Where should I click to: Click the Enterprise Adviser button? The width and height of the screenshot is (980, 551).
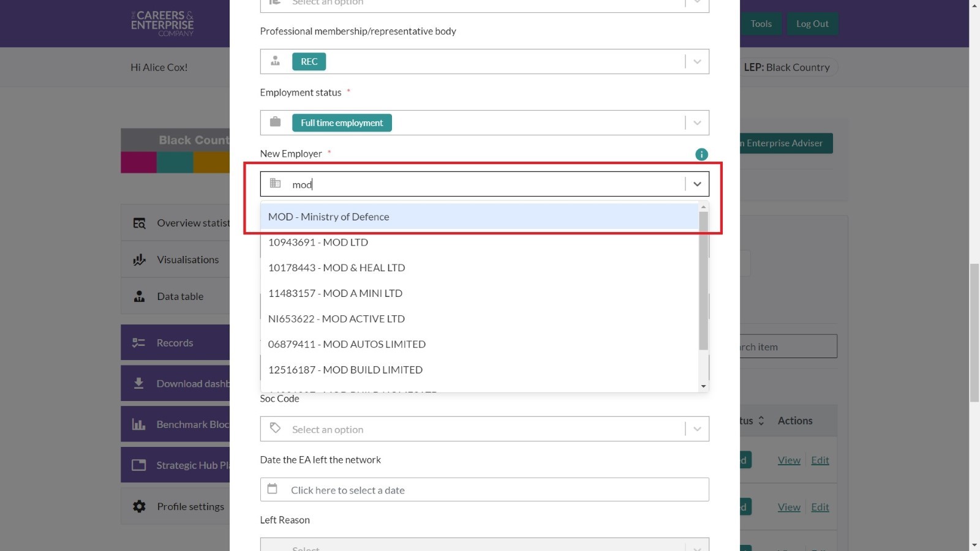pyautogui.click(x=786, y=143)
